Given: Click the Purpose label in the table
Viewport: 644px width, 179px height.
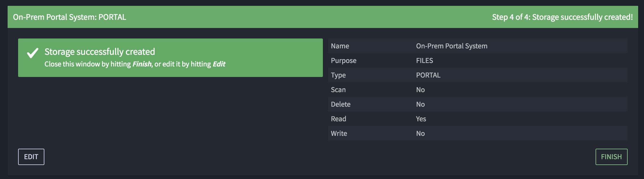Looking at the screenshot, I should [x=344, y=61].
